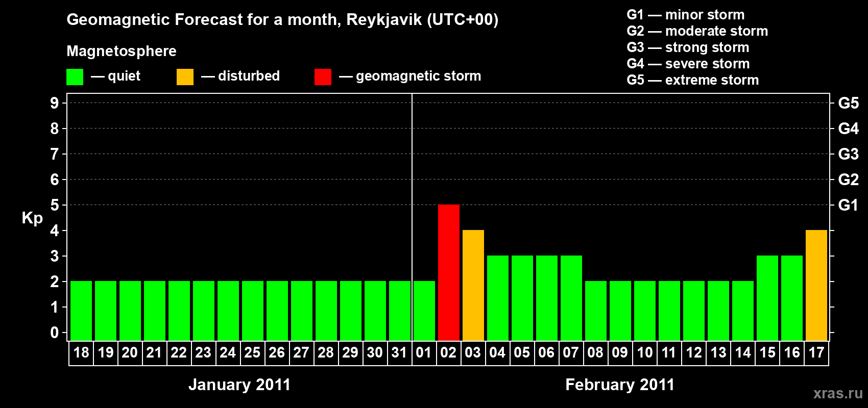
Task: Click the January 2011 month label
Action: 239,385
